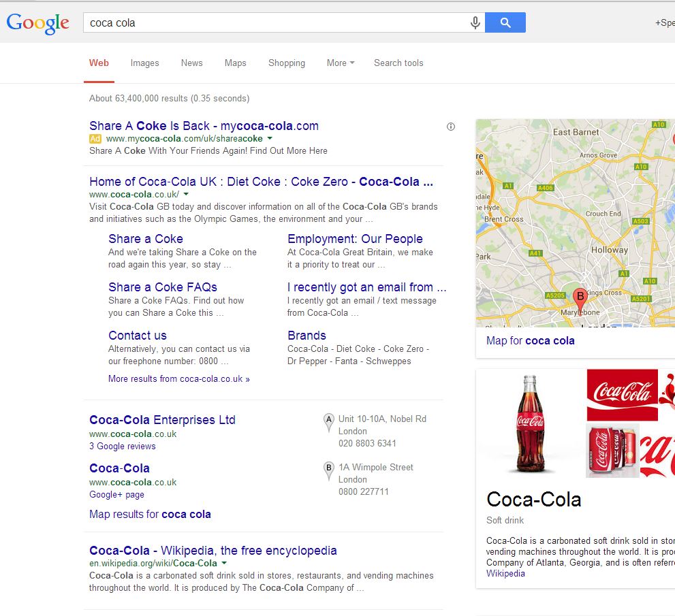
Task: Open 3 Google reviews link
Action: coord(122,446)
